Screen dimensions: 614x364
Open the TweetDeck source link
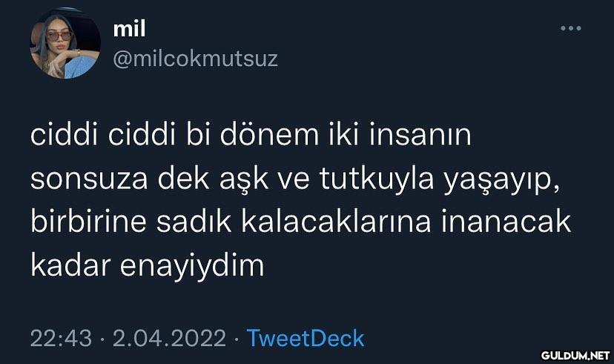pos(306,338)
